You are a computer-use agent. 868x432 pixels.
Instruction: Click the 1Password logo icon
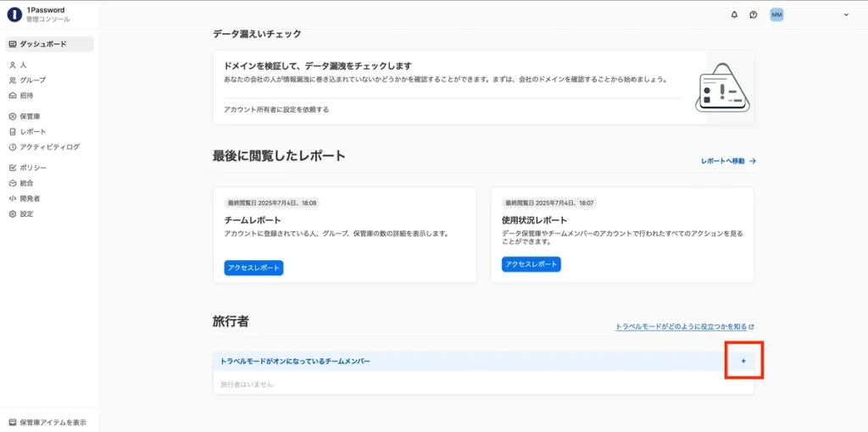coord(14,14)
